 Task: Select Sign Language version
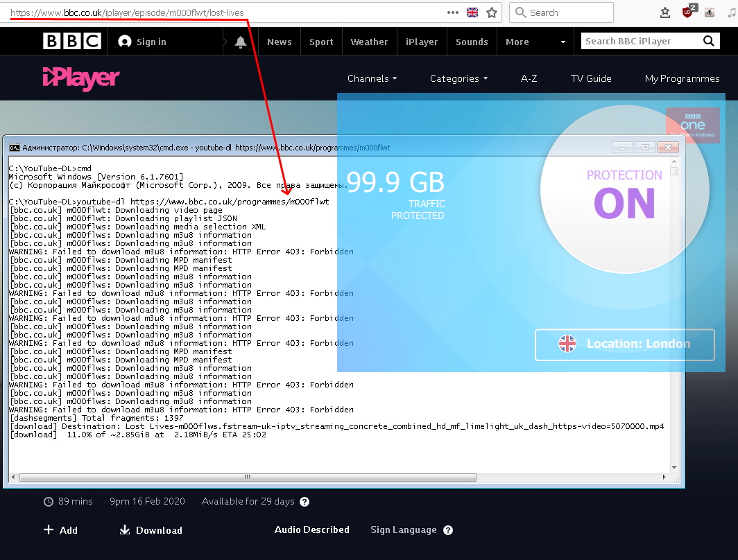[404, 530]
